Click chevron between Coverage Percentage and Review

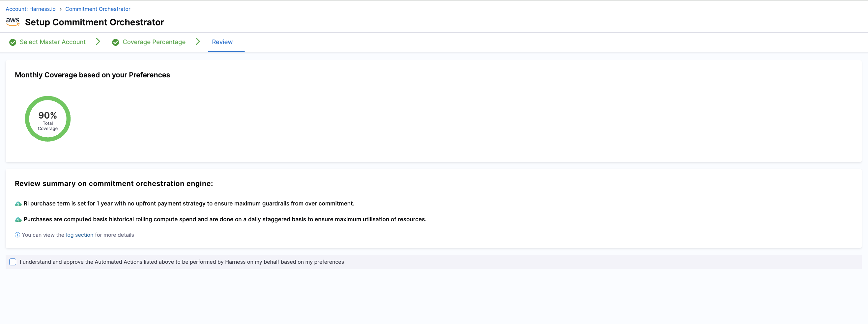(198, 41)
